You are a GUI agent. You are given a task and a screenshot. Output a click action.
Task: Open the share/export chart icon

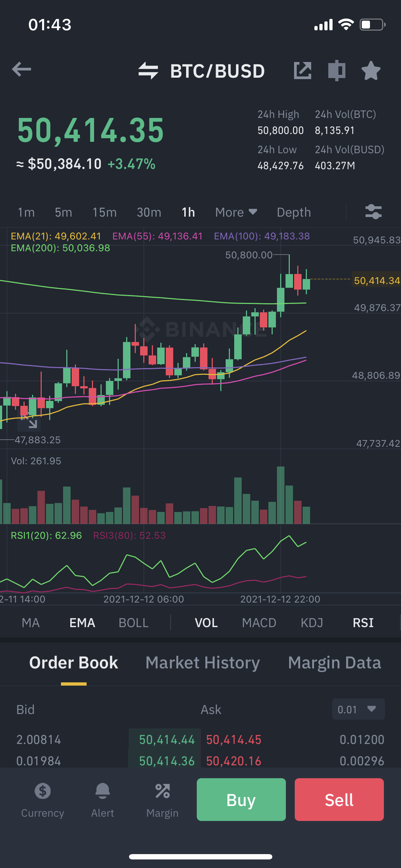tap(302, 70)
